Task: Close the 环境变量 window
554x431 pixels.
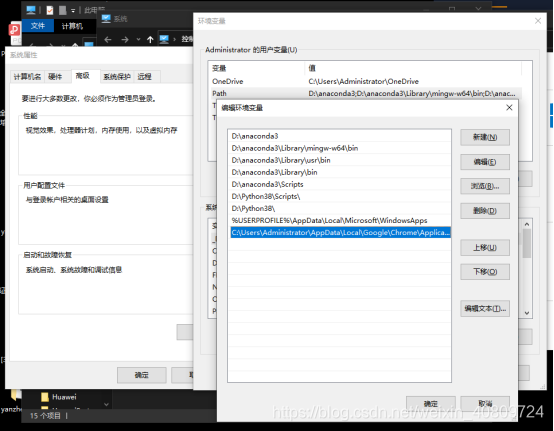Action: pyautogui.click(x=538, y=21)
